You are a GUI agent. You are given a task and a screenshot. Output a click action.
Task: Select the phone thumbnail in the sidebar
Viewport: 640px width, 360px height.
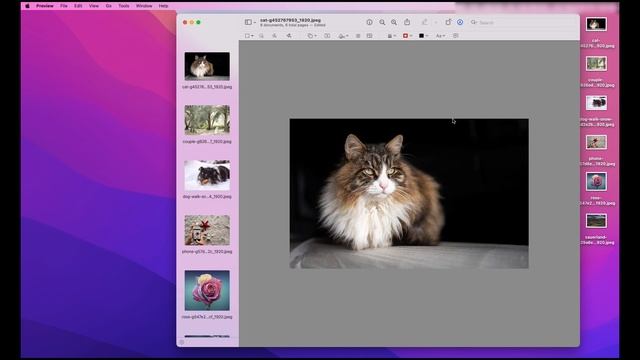207,230
